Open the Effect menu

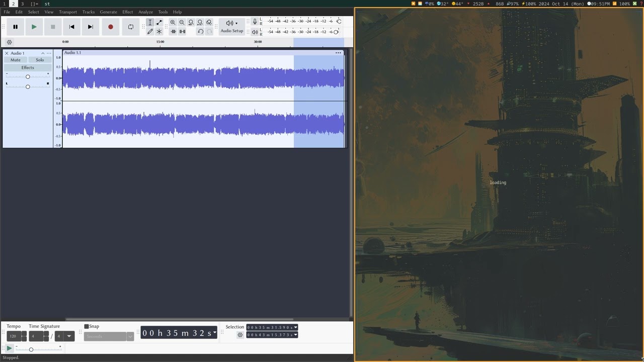click(128, 12)
